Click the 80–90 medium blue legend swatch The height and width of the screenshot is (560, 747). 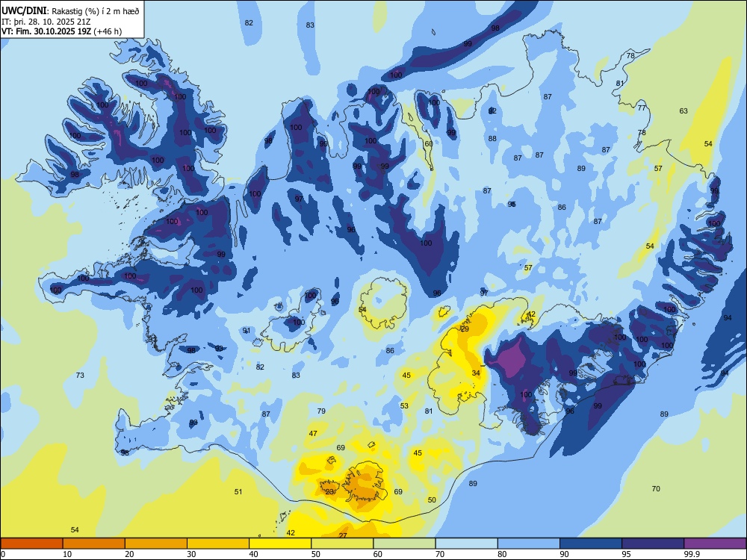pos(529,544)
